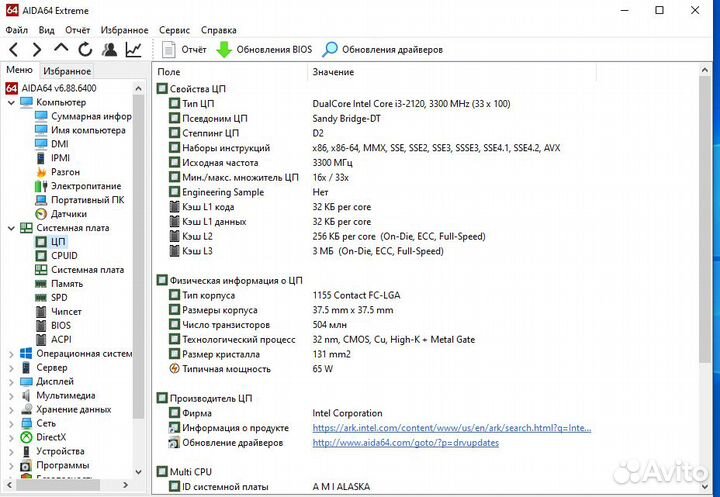Open the Программы tree item
Viewport: 720px width, 497px height.
coord(55,465)
